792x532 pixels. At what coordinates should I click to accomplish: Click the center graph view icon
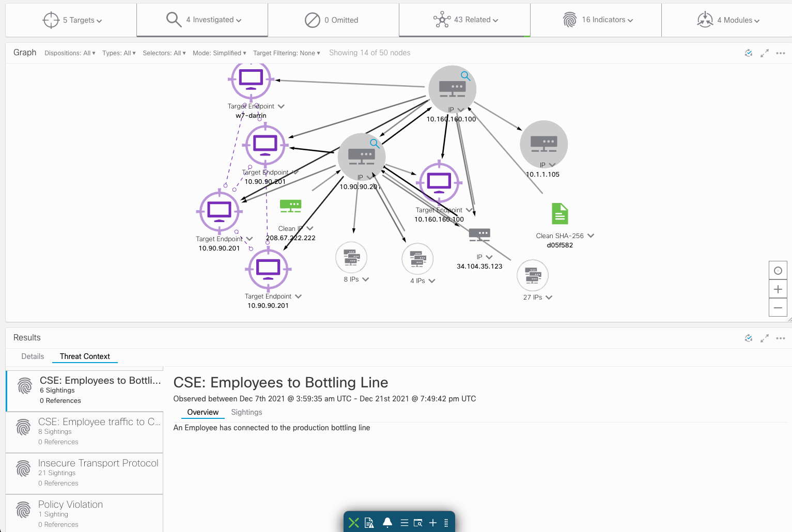point(778,270)
